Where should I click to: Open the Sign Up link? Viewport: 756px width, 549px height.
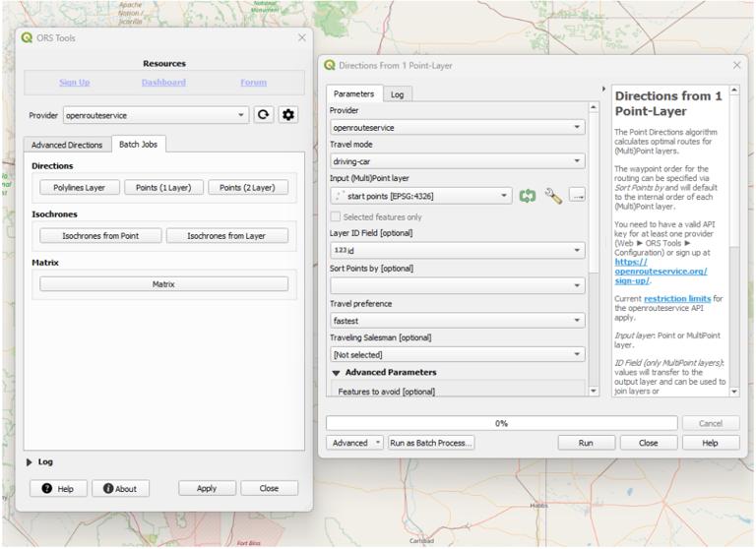point(75,83)
